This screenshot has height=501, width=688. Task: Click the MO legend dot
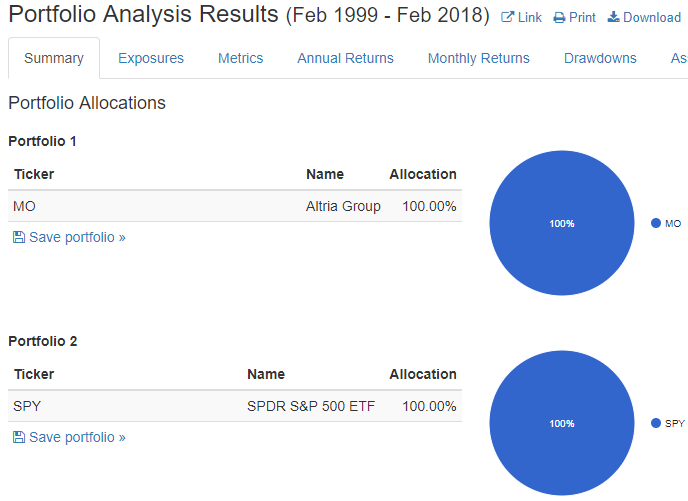tap(656, 223)
